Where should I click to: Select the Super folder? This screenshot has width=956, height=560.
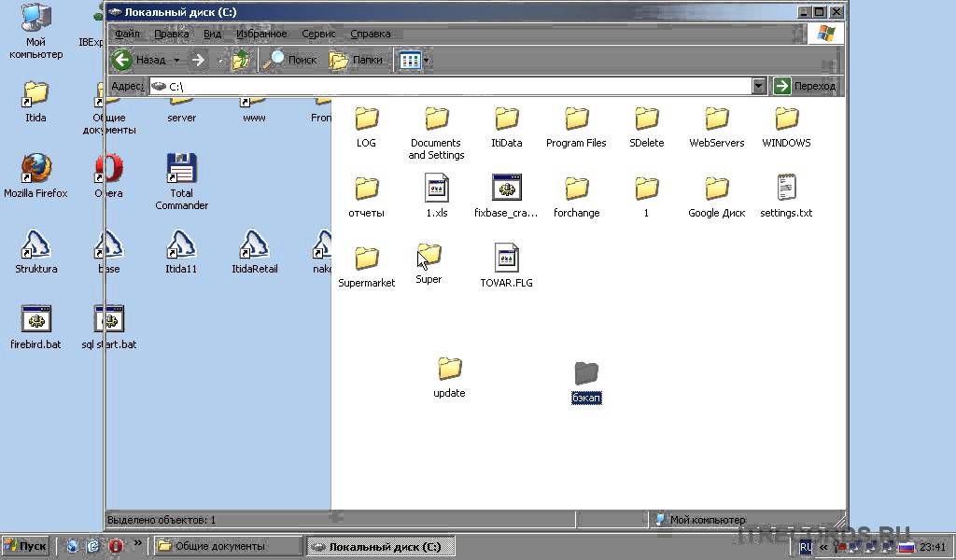click(429, 264)
